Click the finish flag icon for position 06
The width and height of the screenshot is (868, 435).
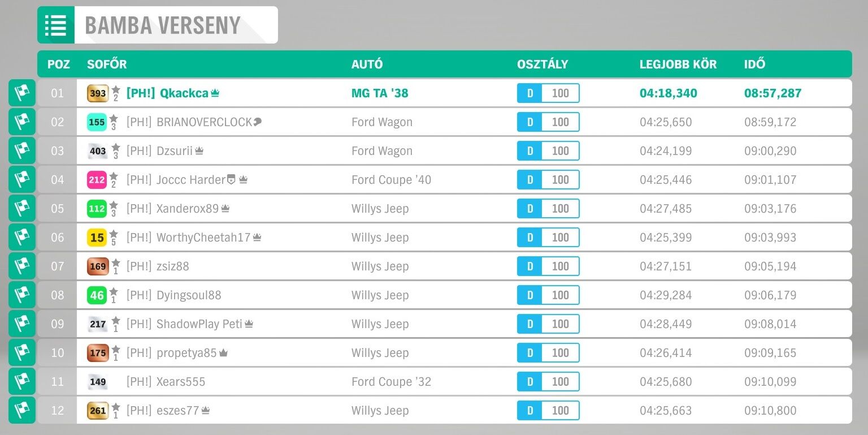coord(22,237)
